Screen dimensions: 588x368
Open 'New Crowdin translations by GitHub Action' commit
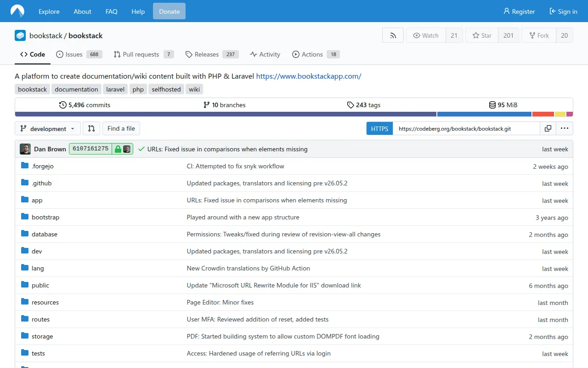tap(248, 268)
